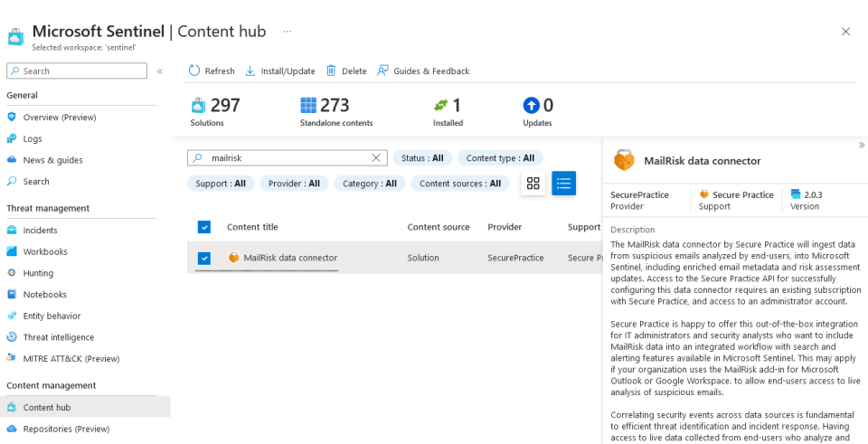This screenshot has width=868, height=444.
Task: Toggle the select-all header checkbox
Action: pyautogui.click(x=203, y=227)
